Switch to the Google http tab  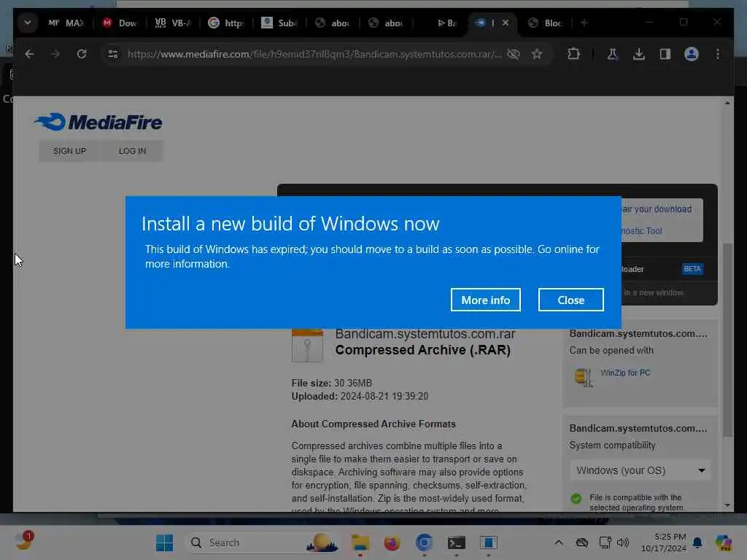[x=226, y=23]
